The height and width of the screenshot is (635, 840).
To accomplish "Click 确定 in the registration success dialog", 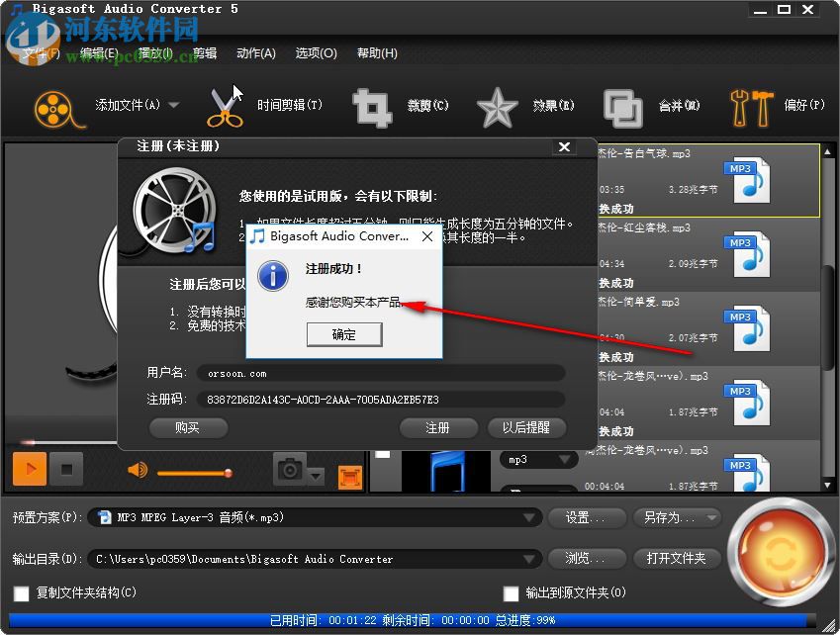I will click(343, 334).
